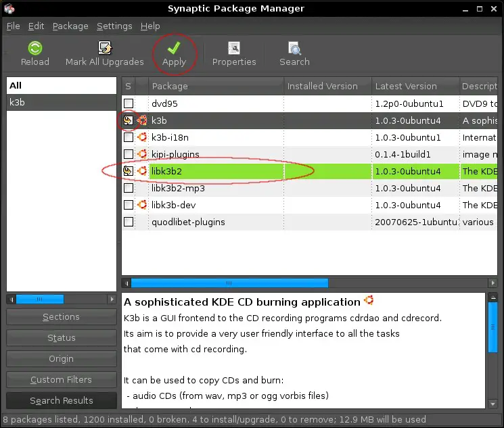Select the quodlibet-plugins package name
The height and width of the screenshot is (428, 504).
[188, 222]
